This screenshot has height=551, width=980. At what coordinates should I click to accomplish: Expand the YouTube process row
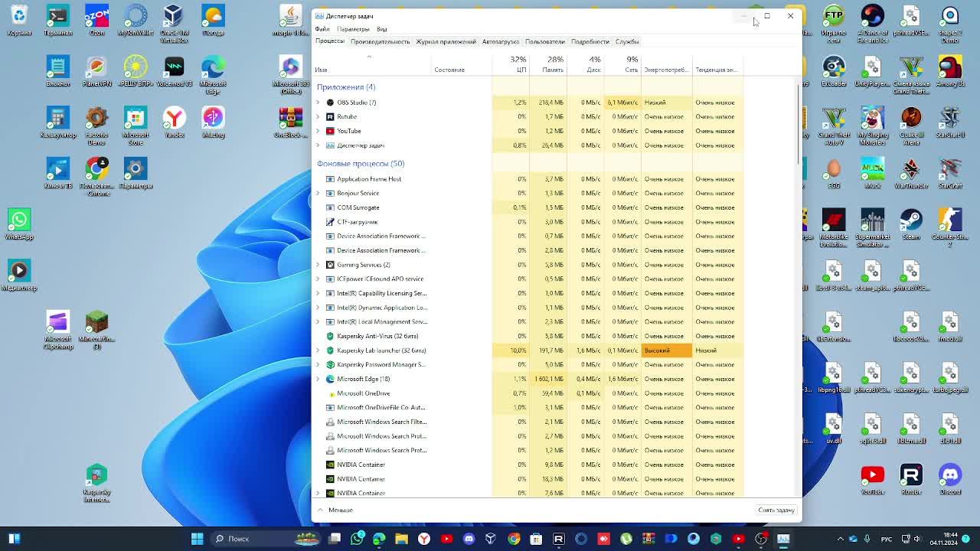coord(318,131)
